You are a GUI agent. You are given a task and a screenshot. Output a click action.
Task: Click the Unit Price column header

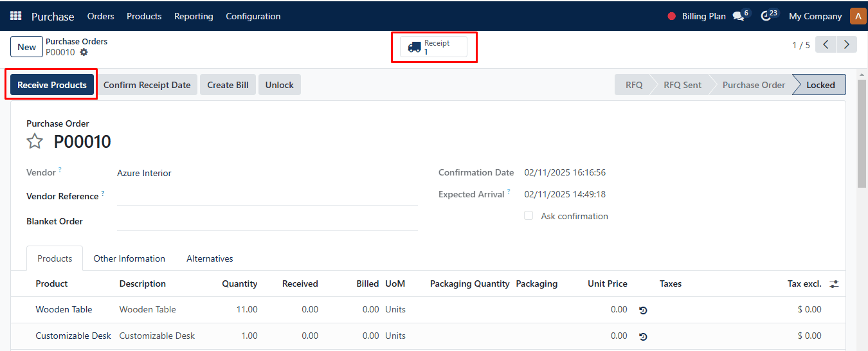pyautogui.click(x=608, y=283)
